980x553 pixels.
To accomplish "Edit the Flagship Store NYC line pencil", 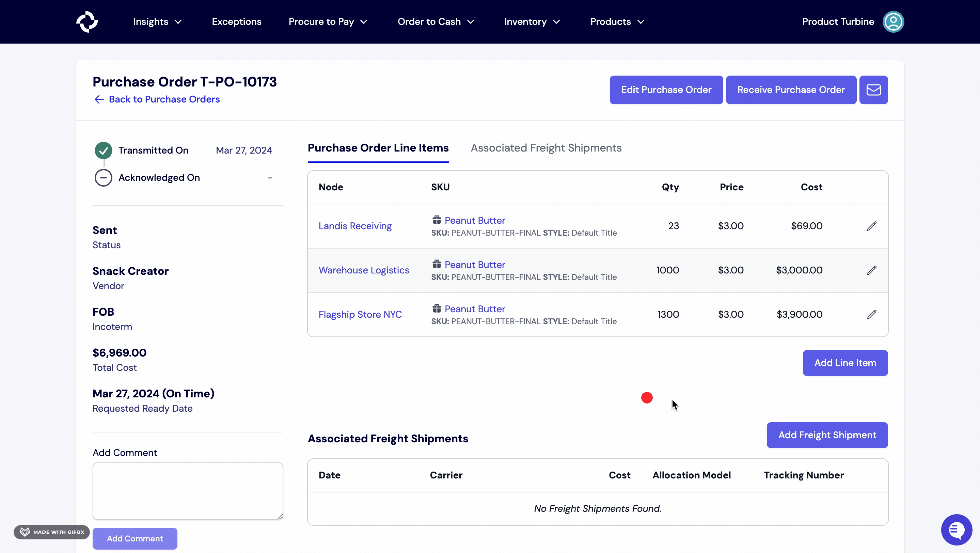I will tap(871, 315).
